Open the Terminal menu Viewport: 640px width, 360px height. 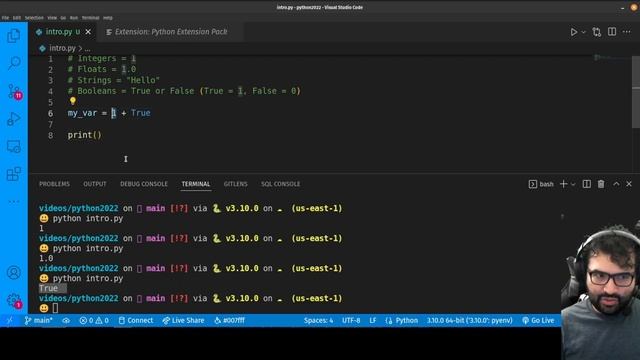(91, 18)
